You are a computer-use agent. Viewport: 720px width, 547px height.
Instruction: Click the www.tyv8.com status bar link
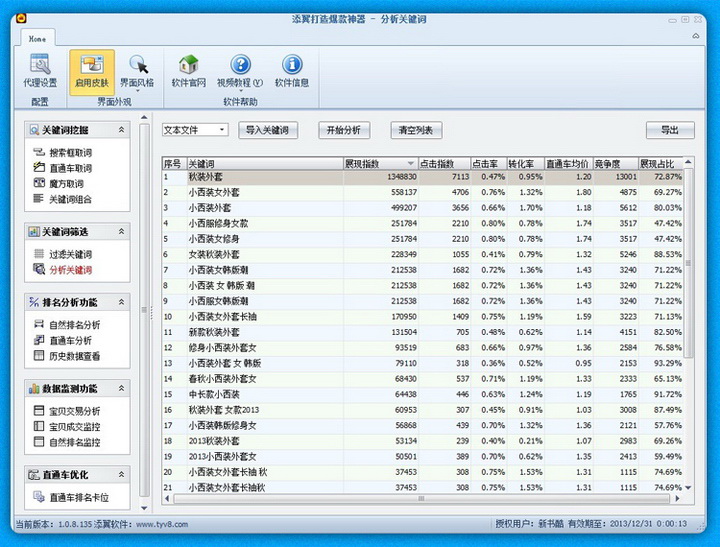(162, 524)
